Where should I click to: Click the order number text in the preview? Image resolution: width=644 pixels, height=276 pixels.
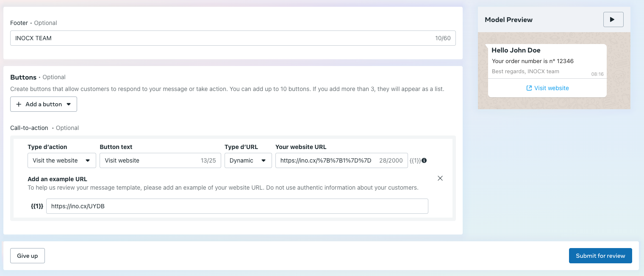pyautogui.click(x=532, y=61)
